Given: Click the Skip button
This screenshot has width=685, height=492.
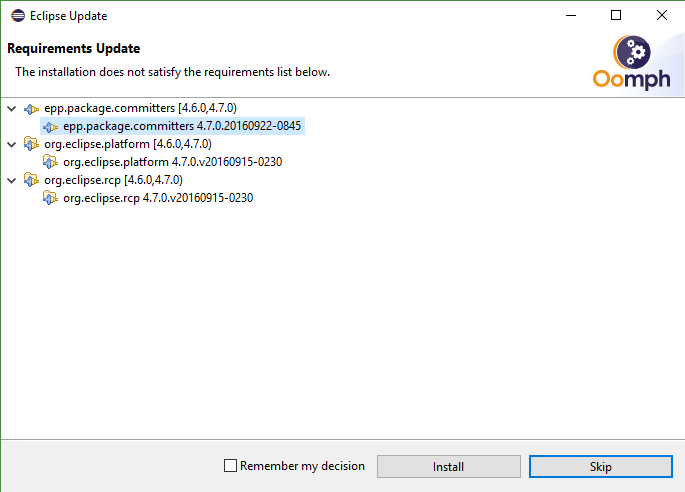Looking at the screenshot, I should pos(601,467).
